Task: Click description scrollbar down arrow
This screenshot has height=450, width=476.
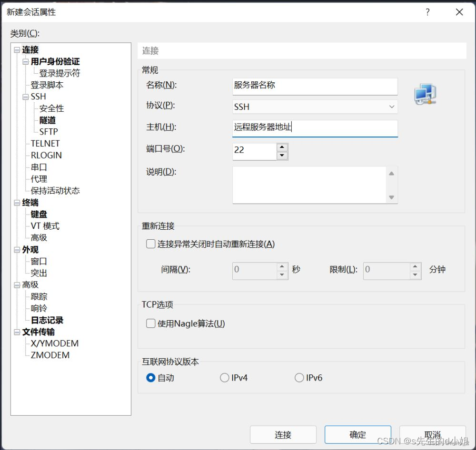Action: [x=391, y=197]
